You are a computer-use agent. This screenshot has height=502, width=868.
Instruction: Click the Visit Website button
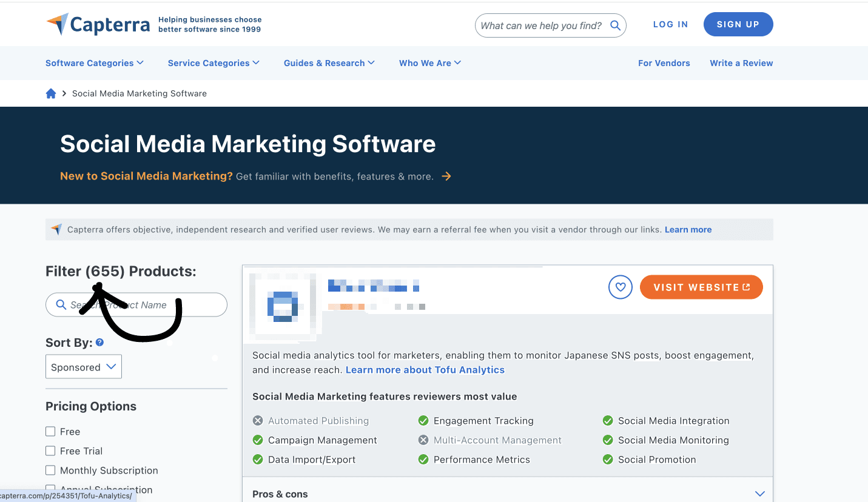tap(701, 287)
